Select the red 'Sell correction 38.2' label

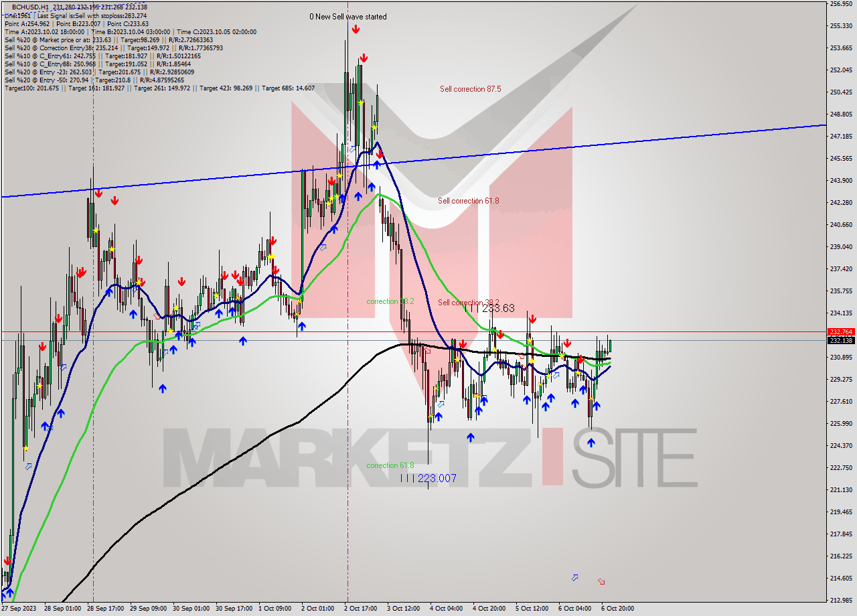coord(469,303)
